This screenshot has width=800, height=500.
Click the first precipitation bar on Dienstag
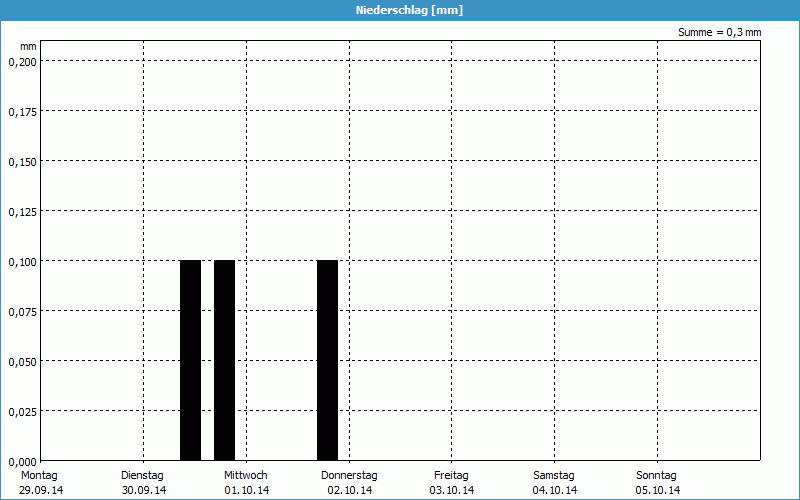pyautogui.click(x=190, y=360)
